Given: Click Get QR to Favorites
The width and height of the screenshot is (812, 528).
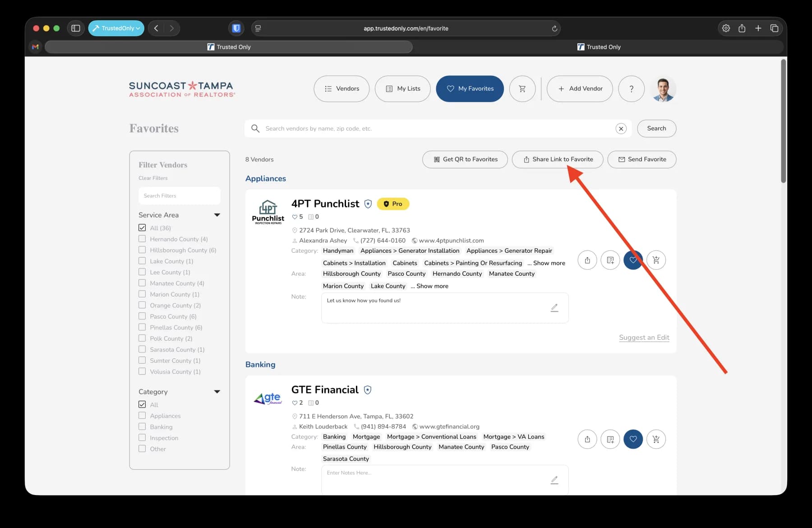Looking at the screenshot, I should 465,159.
